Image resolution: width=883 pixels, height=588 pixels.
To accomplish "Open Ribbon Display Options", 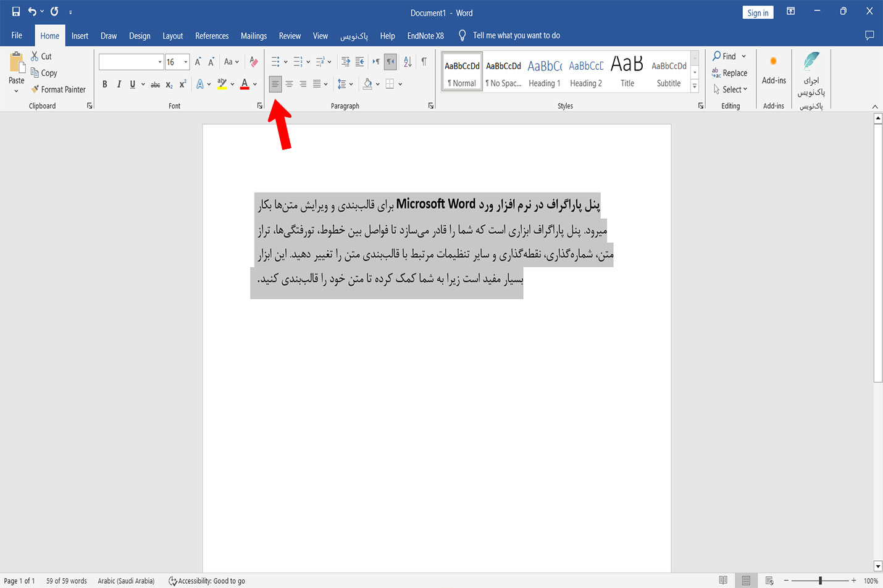I will click(790, 11).
